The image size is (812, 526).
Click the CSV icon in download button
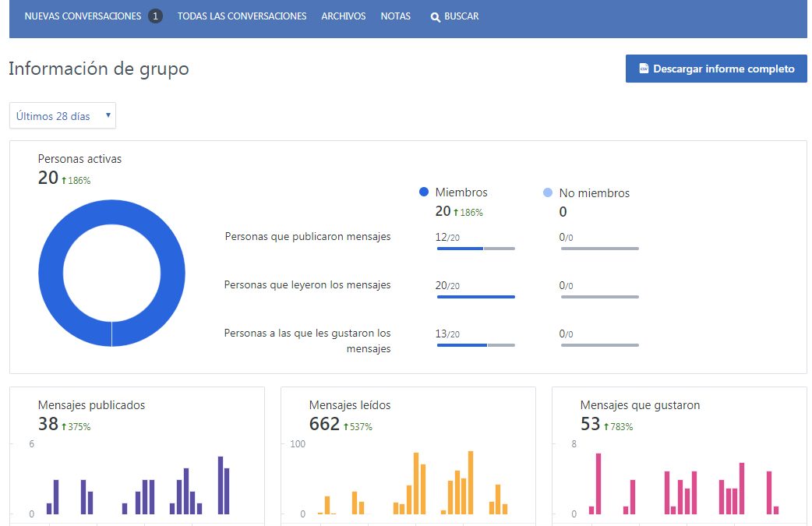pos(644,69)
